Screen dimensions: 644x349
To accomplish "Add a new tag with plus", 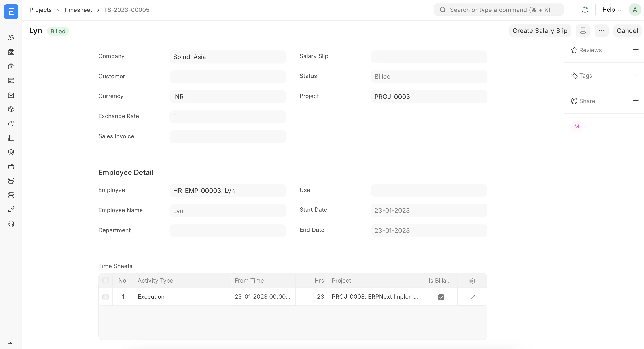I will [x=636, y=75].
